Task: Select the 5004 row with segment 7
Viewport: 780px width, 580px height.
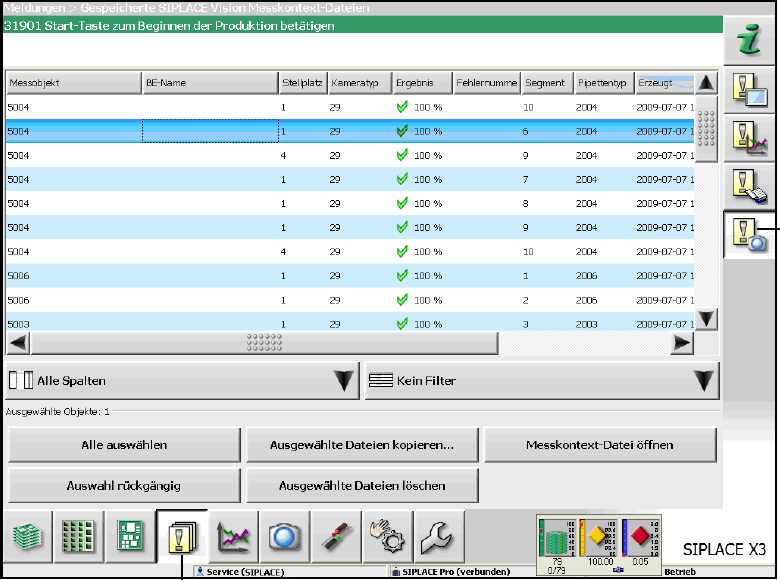Action: click(350, 180)
